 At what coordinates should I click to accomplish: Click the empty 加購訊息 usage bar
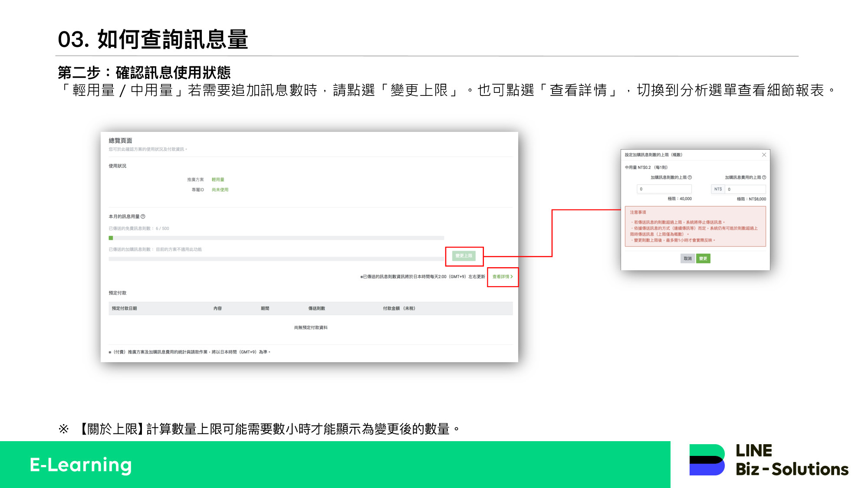pos(276,259)
